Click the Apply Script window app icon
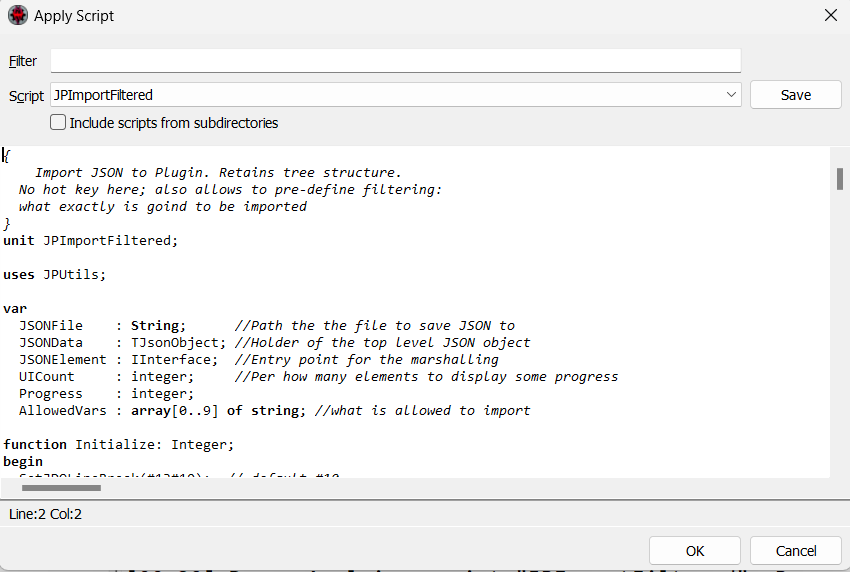This screenshot has height=572, width=850. coord(17,15)
